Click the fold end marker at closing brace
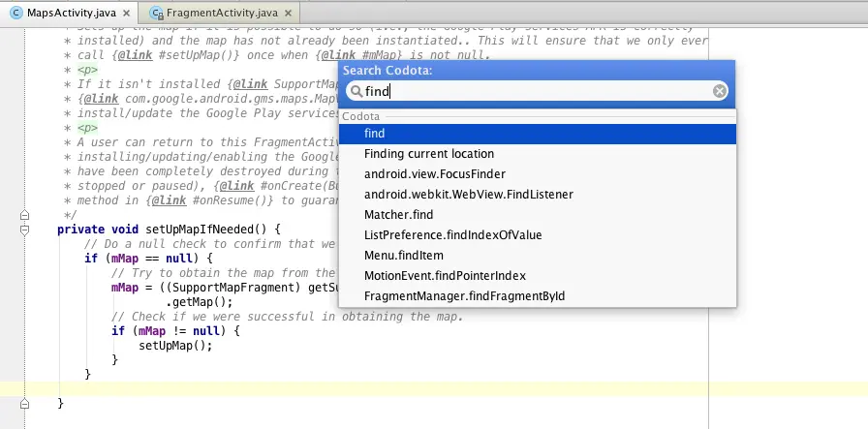 (x=24, y=404)
